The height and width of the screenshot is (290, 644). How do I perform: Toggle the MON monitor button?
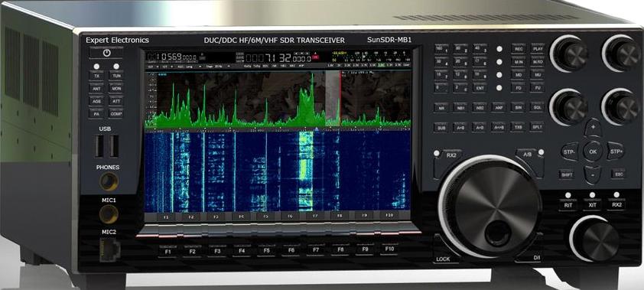click(x=116, y=88)
